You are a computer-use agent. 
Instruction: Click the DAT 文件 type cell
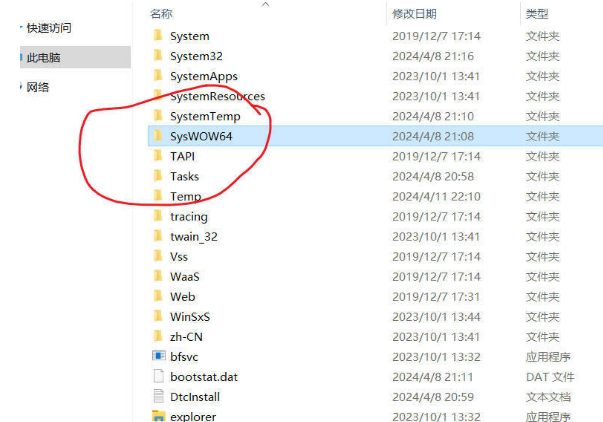pos(550,377)
